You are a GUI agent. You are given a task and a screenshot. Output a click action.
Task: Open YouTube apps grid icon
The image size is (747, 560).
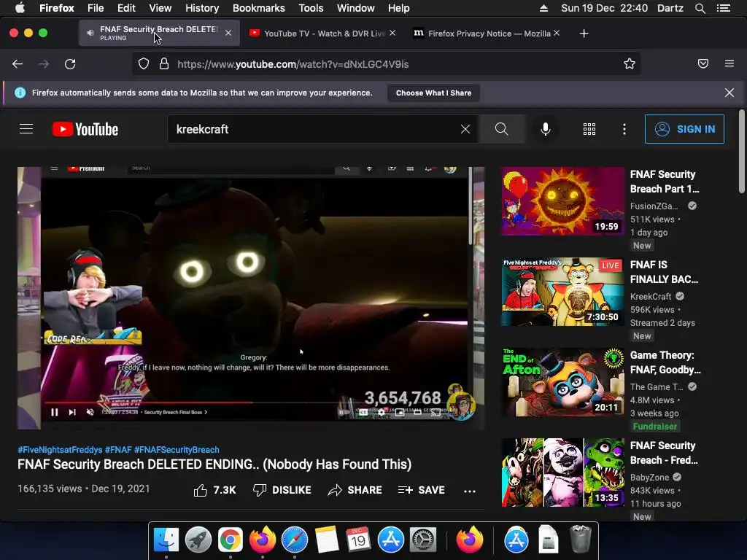(589, 129)
